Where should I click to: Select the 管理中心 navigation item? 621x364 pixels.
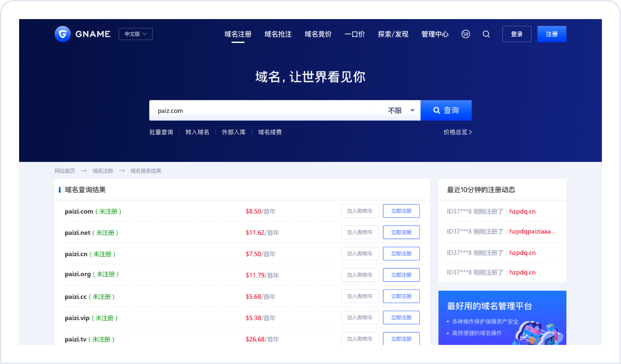point(435,34)
